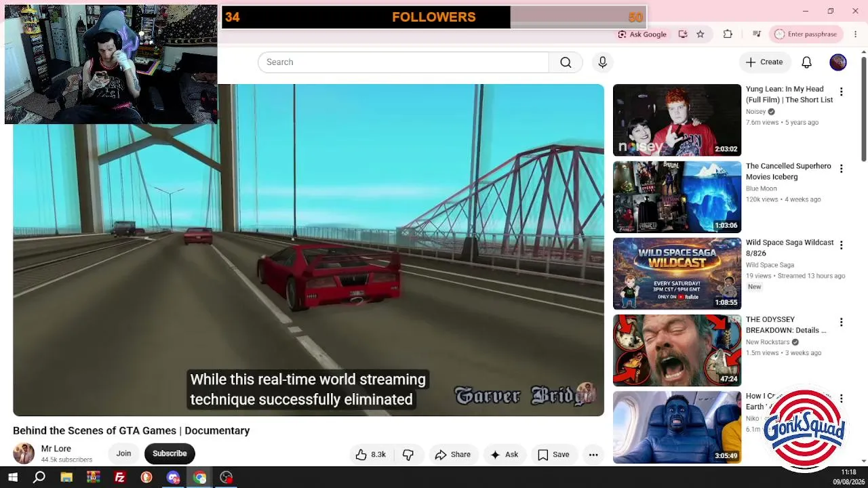Like the video with thumbs up
This screenshot has height=488, width=868.
click(x=370, y=455)
